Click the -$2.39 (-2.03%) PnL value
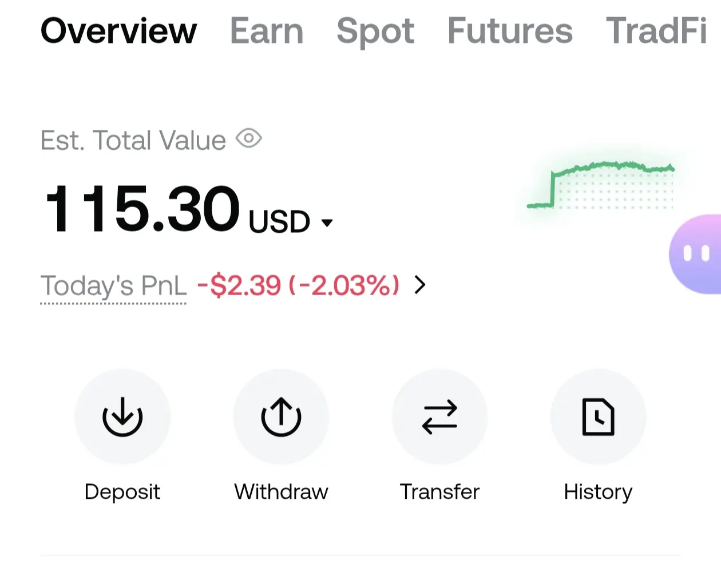Viewport: 721px width, 588px height. (298, 285)
